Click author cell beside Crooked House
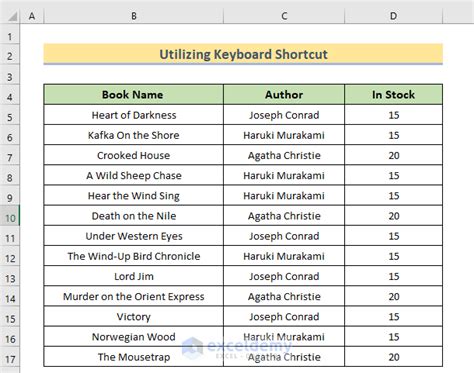474x373 pixels. point(284,155)
